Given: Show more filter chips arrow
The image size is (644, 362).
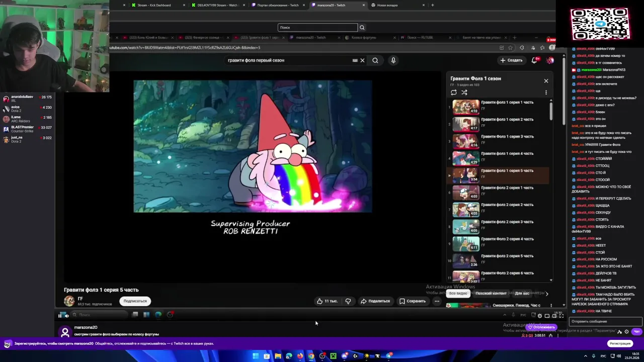Looking at the screenshot, I should click(x=547, y=293).
